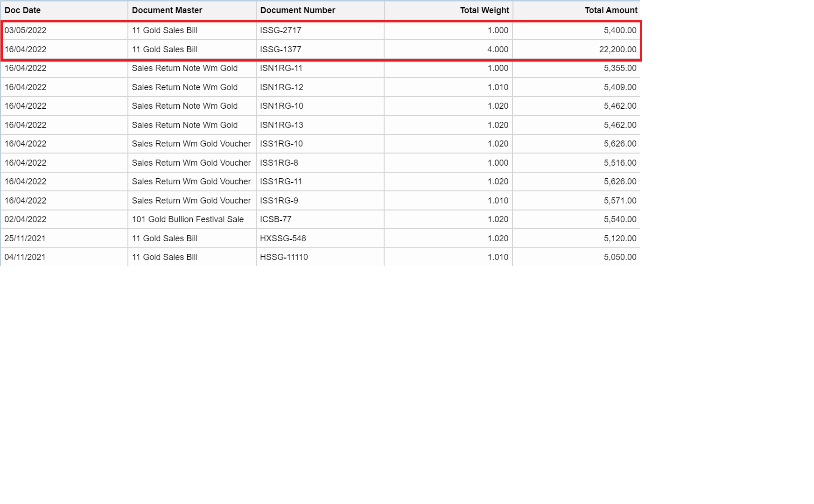814x504 pixels.
Task: Click the total amount 5,120.00
Action: (620, 238)
